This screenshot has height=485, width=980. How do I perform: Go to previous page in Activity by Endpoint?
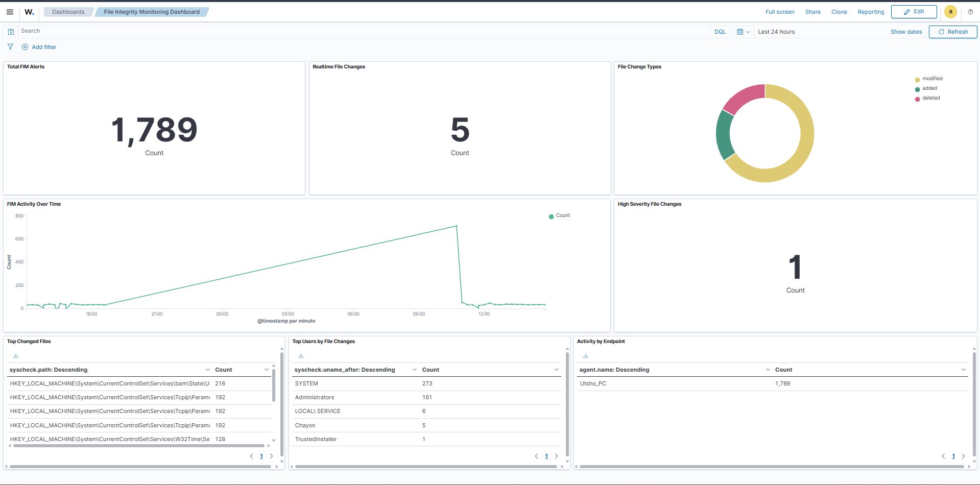[943, 456]
